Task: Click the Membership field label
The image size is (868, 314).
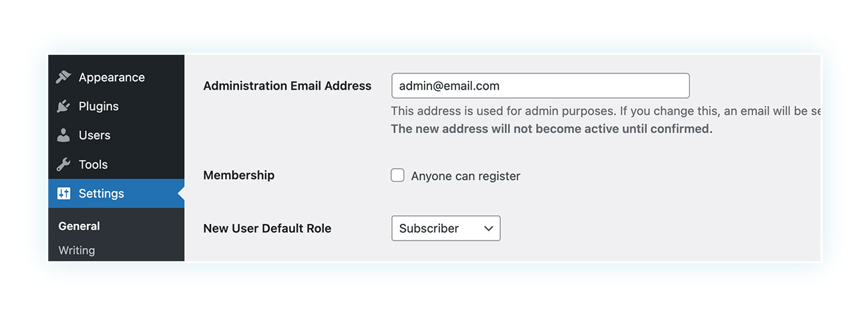Action: [x=238, y=175]
